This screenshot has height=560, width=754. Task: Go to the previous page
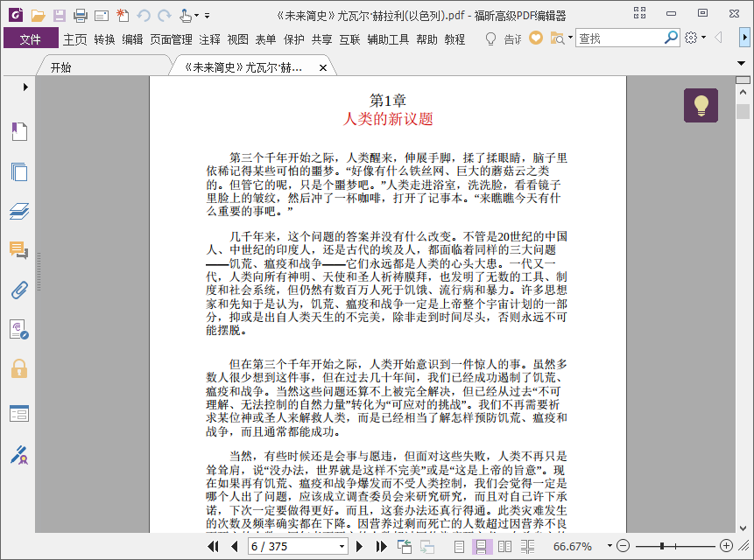click(235, 546)
